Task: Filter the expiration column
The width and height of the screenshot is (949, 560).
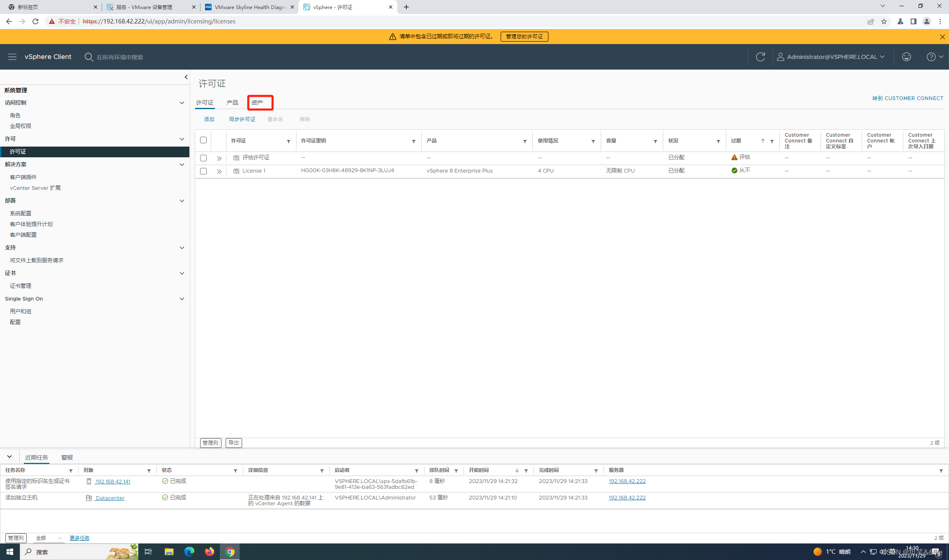Action: coord(772,141)
